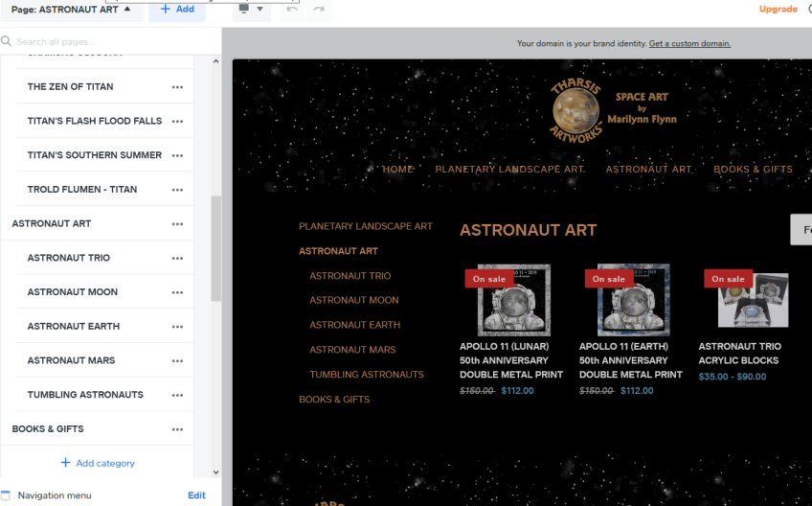This screenshot has width=812, height=506.
Task: Click the undo arrow in top toolbar
Action: coord(293,9)
